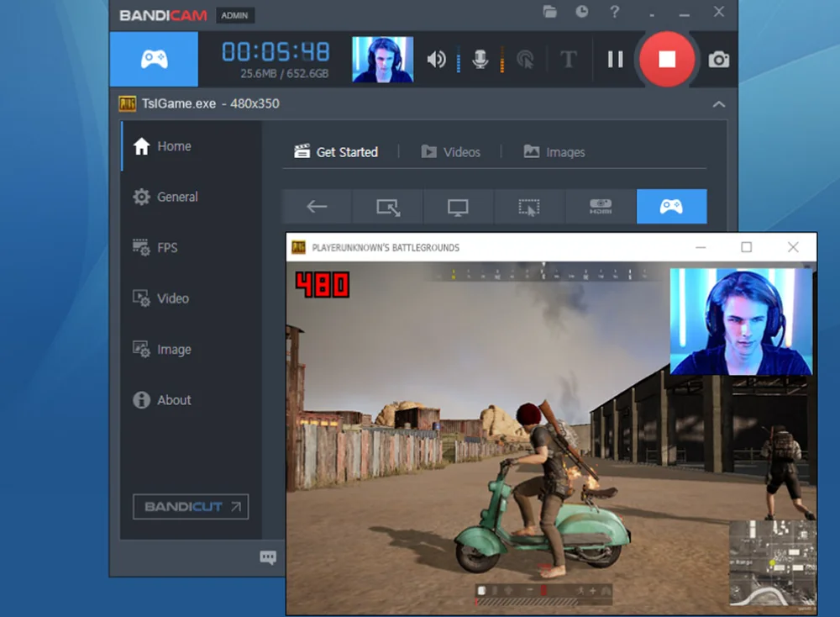Image resolution: width=840 pixels, height=617 pixels.
Task: Click the microphone volume level meter
Action: 502,59
